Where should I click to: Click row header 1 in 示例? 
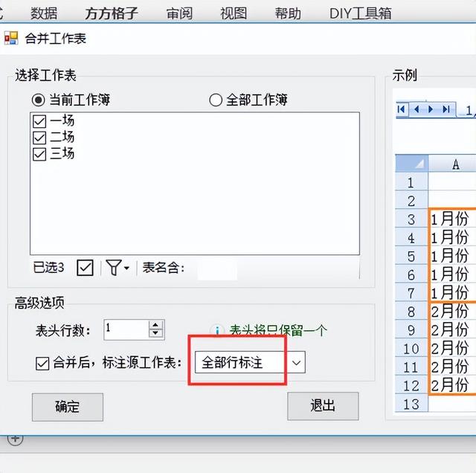[411, 182]
